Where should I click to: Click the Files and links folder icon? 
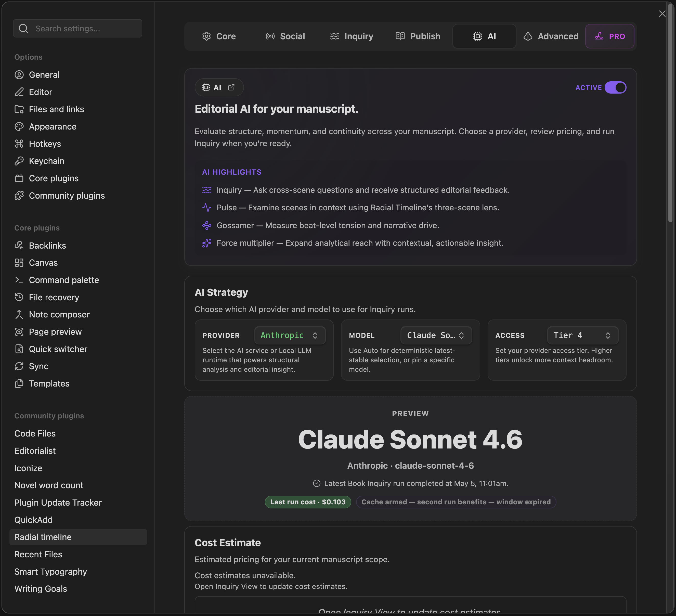[x=19, y=109]
